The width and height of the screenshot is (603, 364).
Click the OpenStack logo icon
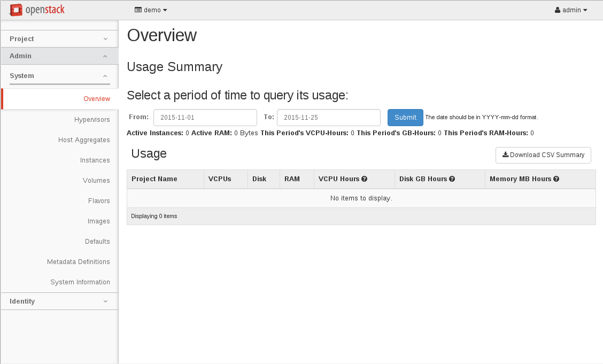16,10
